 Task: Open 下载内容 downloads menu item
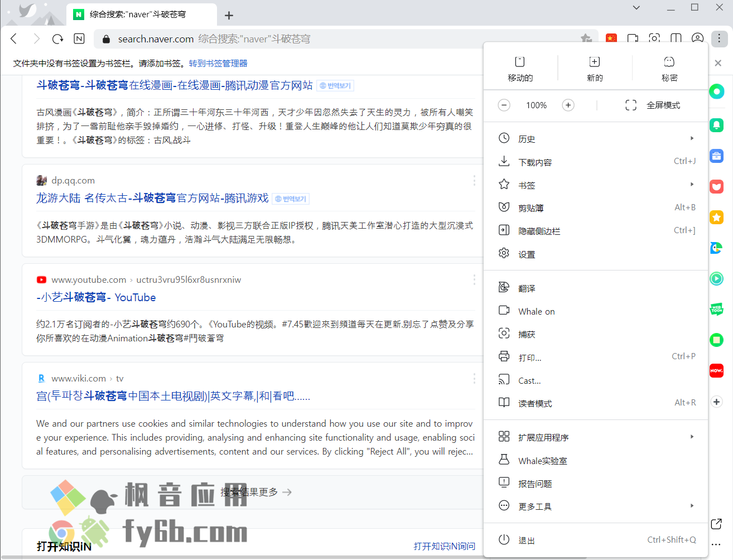click(596, 162)
